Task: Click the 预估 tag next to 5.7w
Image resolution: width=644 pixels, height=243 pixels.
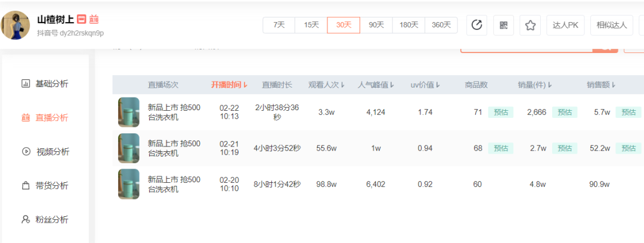Action: [x=628, y=112]
